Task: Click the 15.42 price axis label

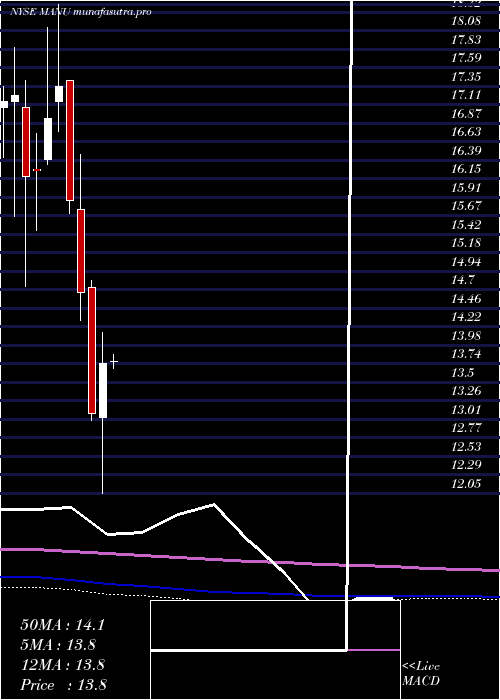Action: (x=466, y=224)
